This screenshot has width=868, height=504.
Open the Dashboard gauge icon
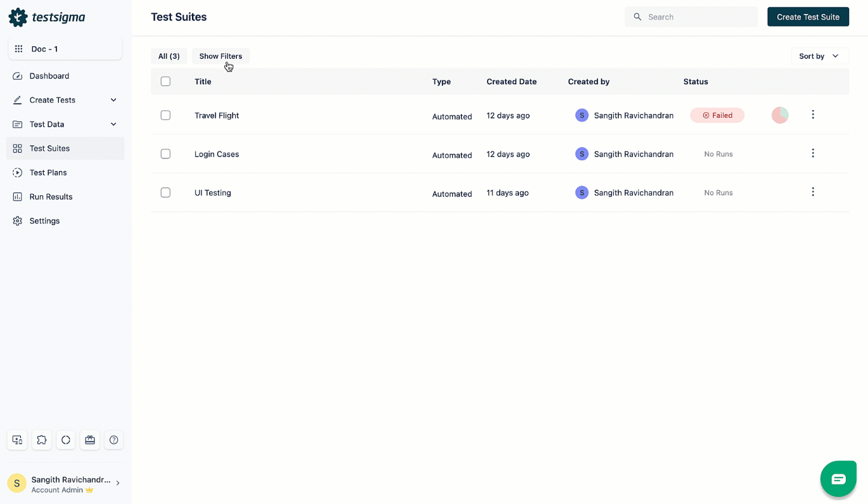tap(17, 76)
